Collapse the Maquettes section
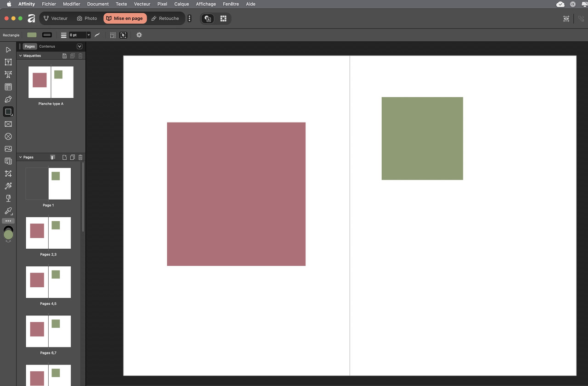Screen dimensions: 588x386 [x=20, y=56]
